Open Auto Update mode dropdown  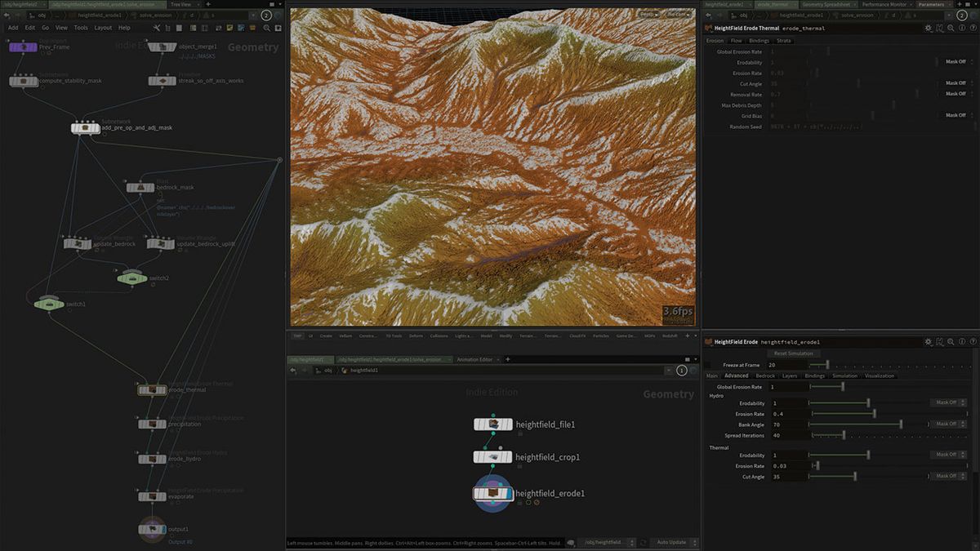click(x=675, y=542)
